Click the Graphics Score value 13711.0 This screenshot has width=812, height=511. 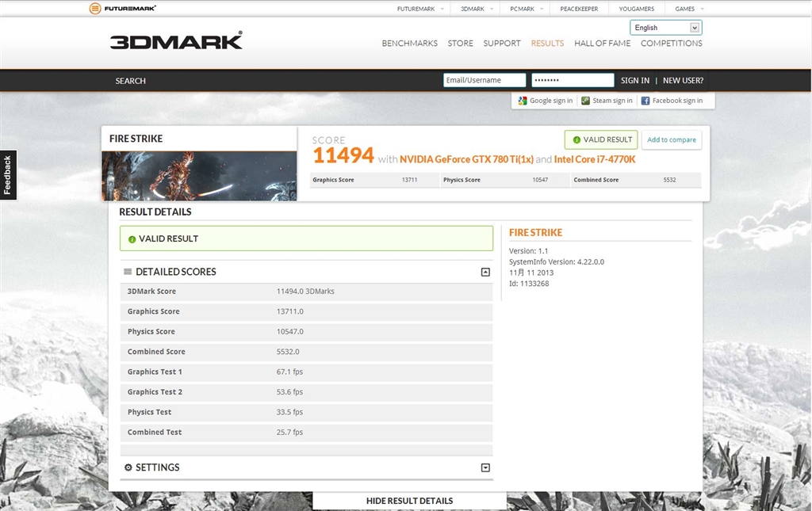[x=290, y=311]
